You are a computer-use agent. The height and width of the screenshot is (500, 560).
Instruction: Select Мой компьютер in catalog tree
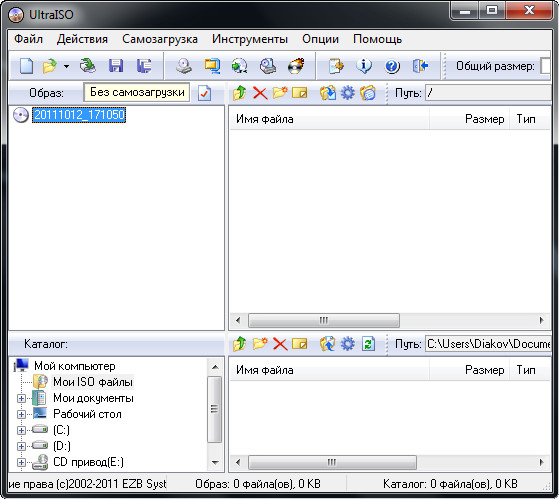[x=75, y=366]
